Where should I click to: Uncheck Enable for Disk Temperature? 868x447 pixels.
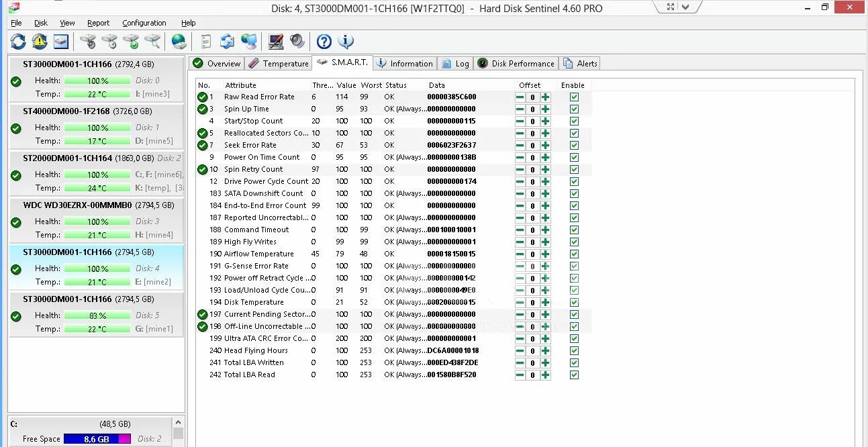click(x=574, y=303)
